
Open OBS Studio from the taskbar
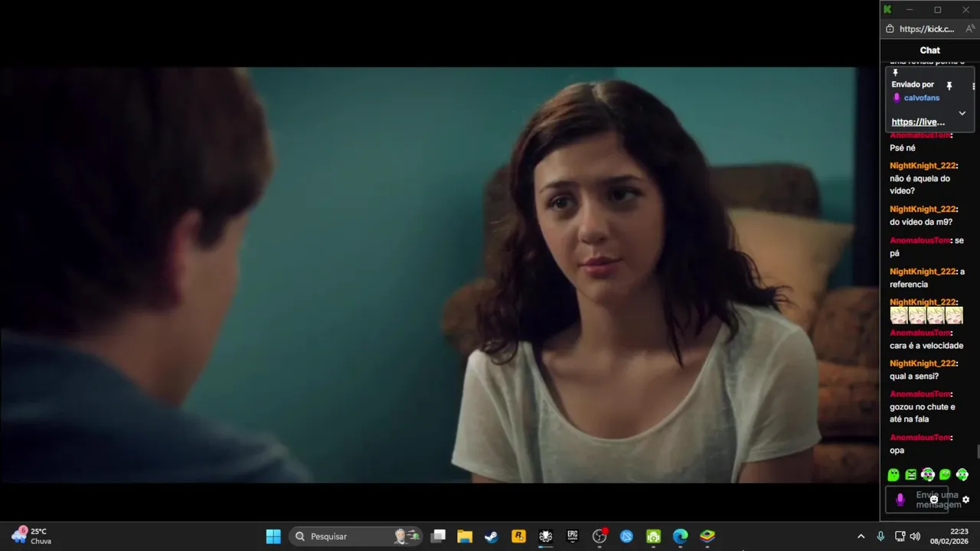[x=599, y=536]
